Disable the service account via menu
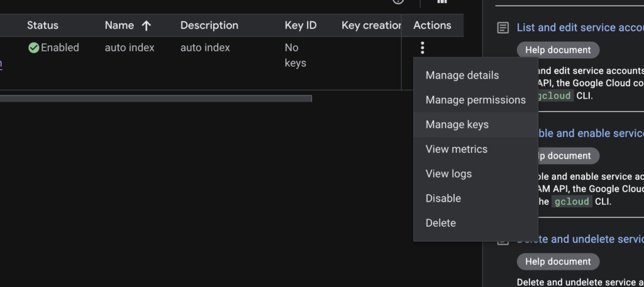 click(x=443, y=198)
